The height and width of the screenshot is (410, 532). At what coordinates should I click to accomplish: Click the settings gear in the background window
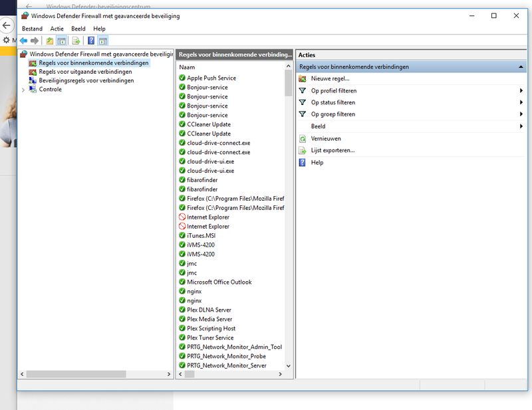pos(6,41)
